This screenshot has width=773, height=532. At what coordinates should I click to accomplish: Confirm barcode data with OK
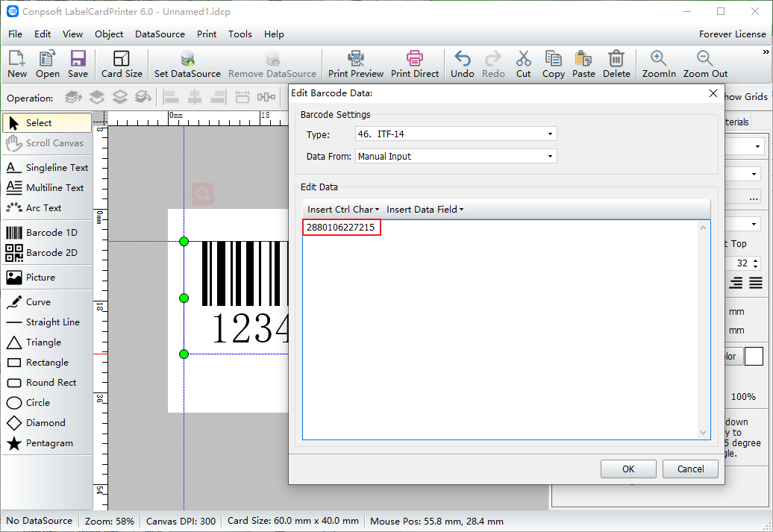click(x=628, y=469)
